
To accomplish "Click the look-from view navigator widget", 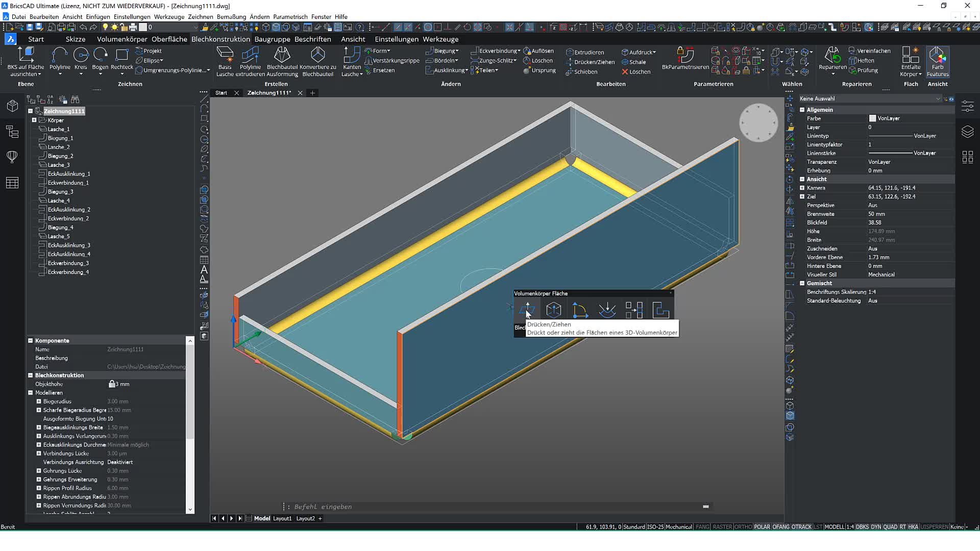I will [758, 123].
